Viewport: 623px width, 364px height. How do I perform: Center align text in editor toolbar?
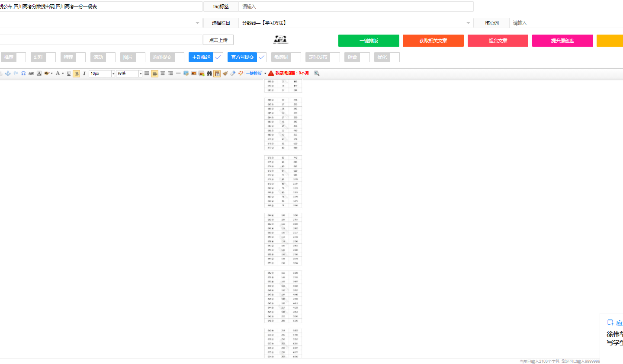163,73
